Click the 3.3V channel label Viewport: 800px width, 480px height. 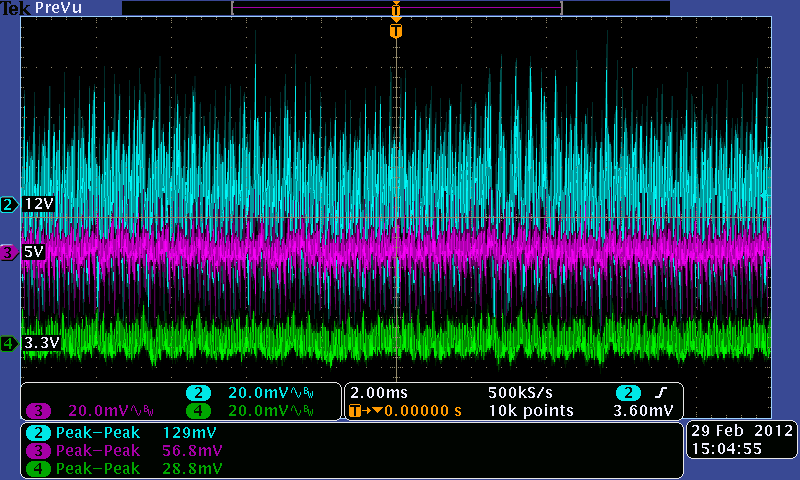pos(42,343)
